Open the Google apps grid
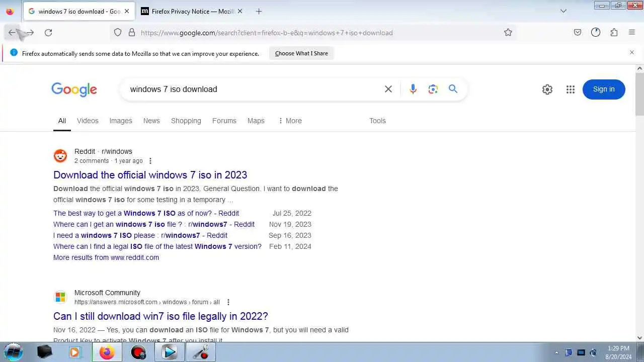644x362 pixels. tap(571, 89)
